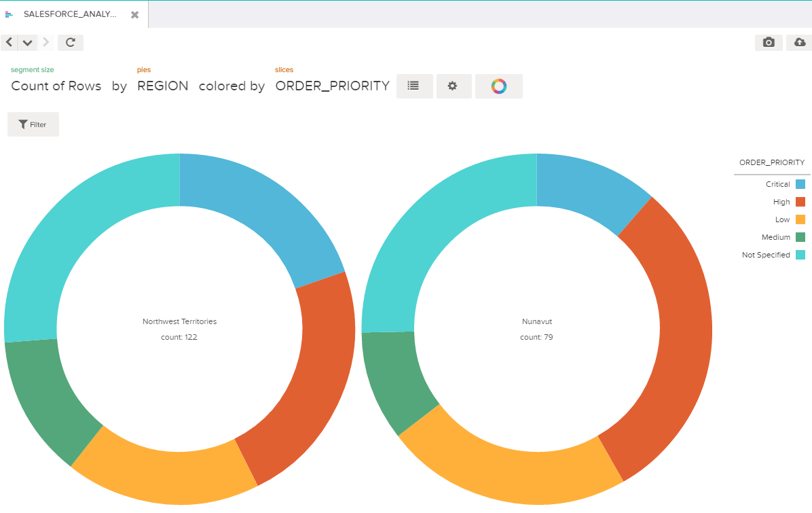Click the Not Specified legend swatch
Viewport: 812px width, 513px height.
point(800,254)
